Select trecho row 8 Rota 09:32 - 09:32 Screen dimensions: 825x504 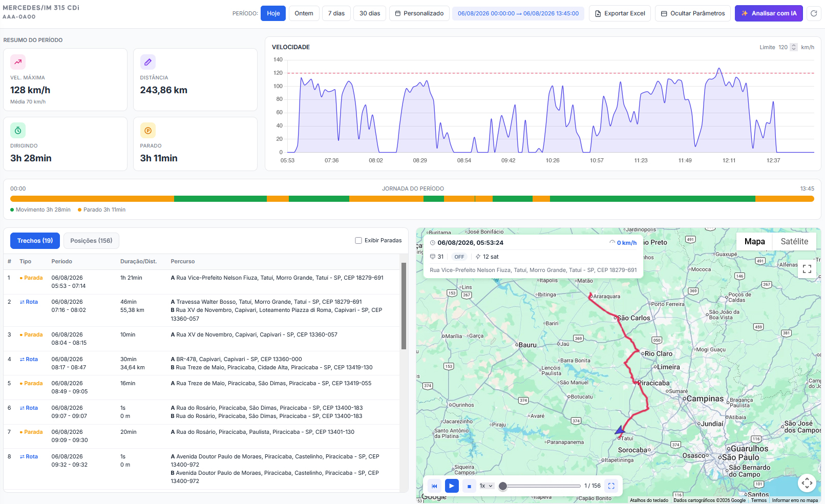click(202, 469)
